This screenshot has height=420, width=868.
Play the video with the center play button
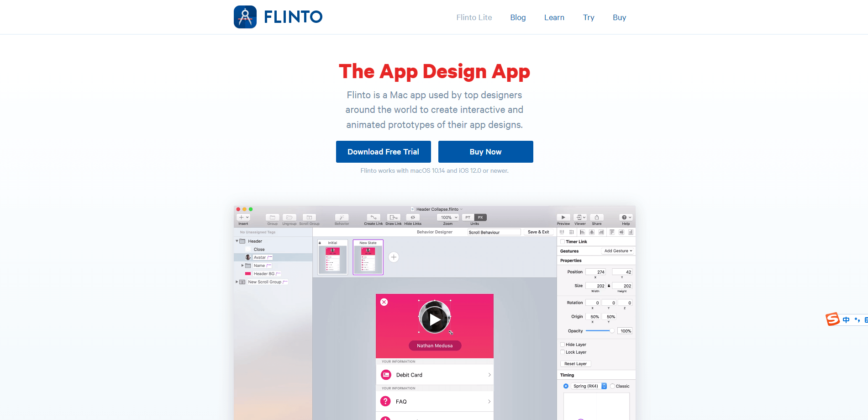[x=435, y=319]
